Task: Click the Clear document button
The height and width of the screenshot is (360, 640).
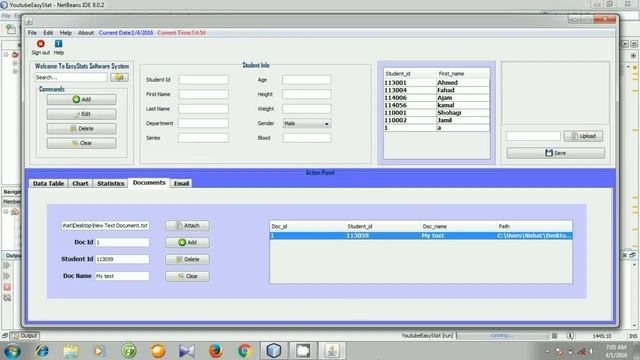Action: pos(187,276)
